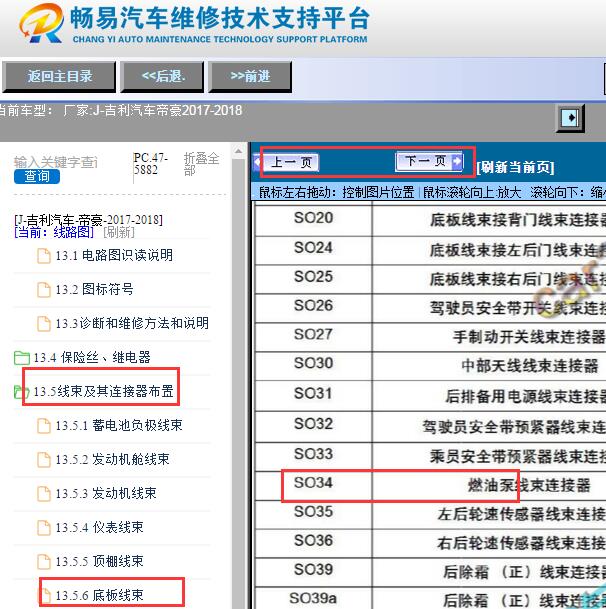The width and height of the screenshot is (606, 609).
Task: Click the SO31 table cell
Action: coord(313,394)
